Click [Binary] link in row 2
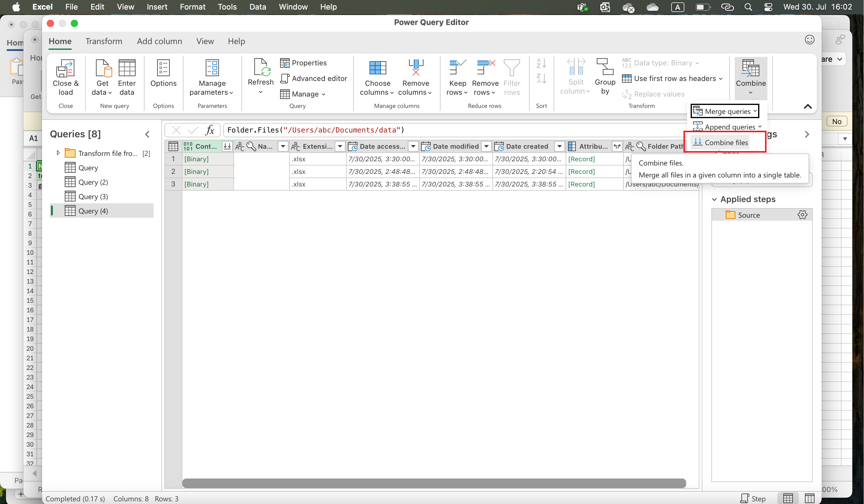The image size is (864, 504). (x=196, y=171)
